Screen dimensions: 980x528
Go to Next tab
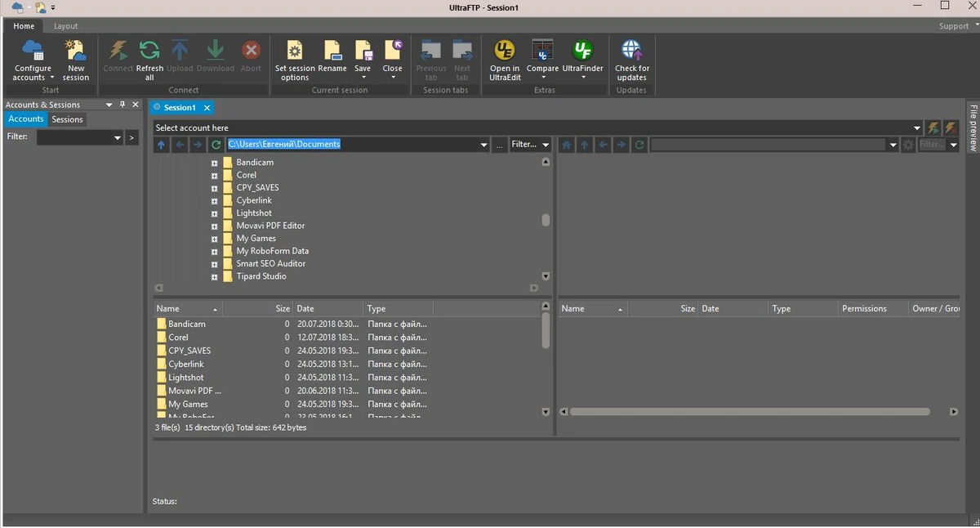pos(462,60)
